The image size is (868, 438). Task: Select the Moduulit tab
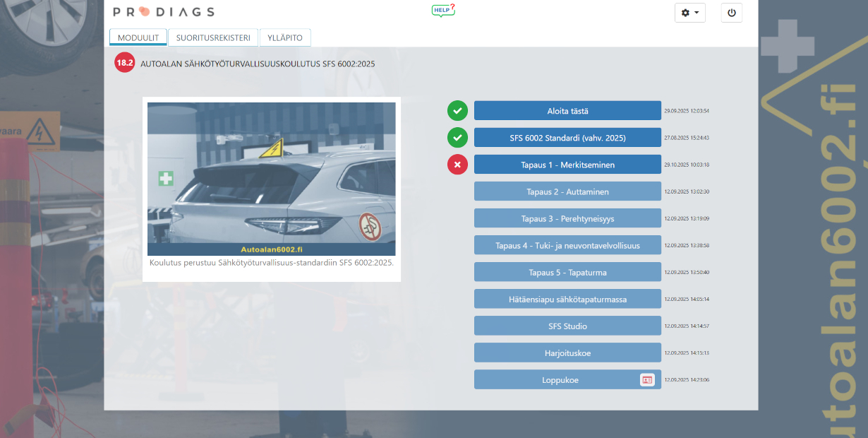(138, 37)
